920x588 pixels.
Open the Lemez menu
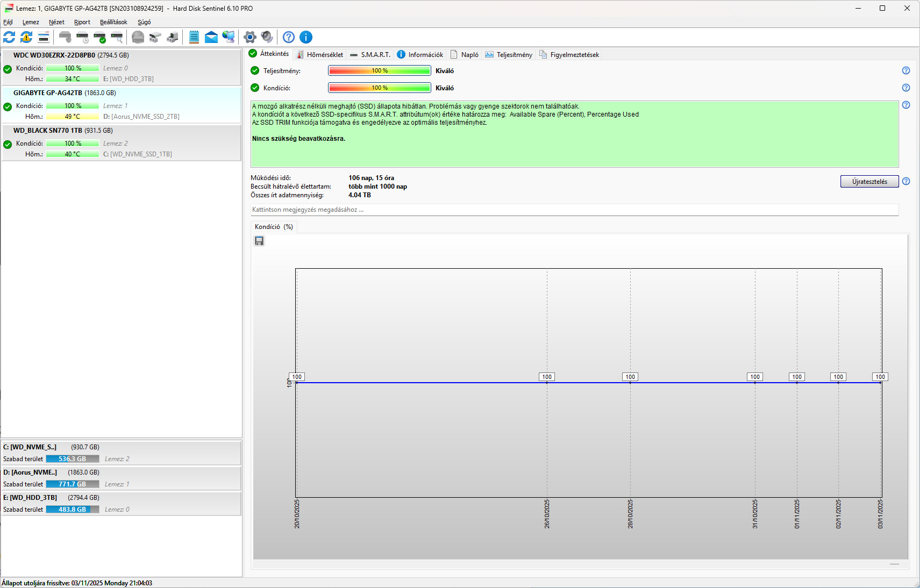point(31,22)
